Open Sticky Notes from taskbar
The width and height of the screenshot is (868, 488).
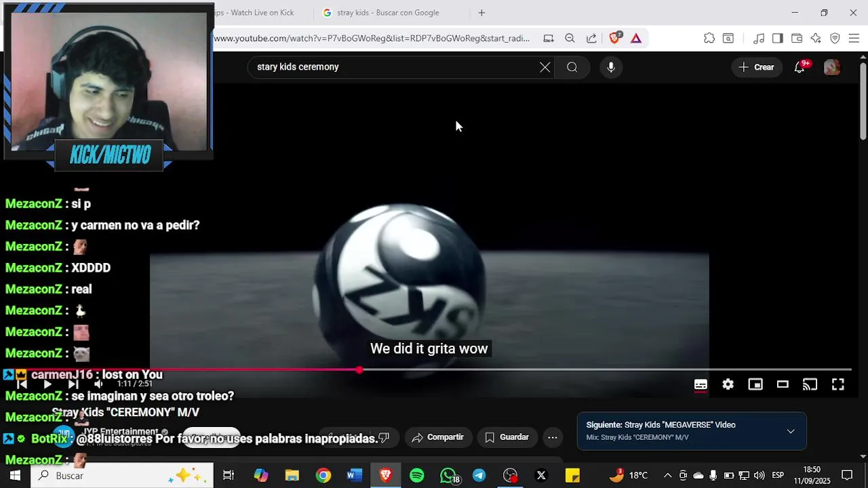point(572,475)
